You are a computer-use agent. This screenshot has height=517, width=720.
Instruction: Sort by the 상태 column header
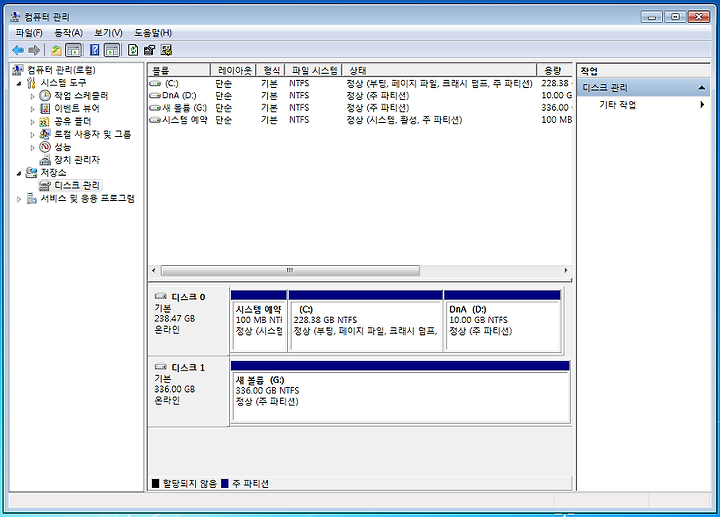439,70
